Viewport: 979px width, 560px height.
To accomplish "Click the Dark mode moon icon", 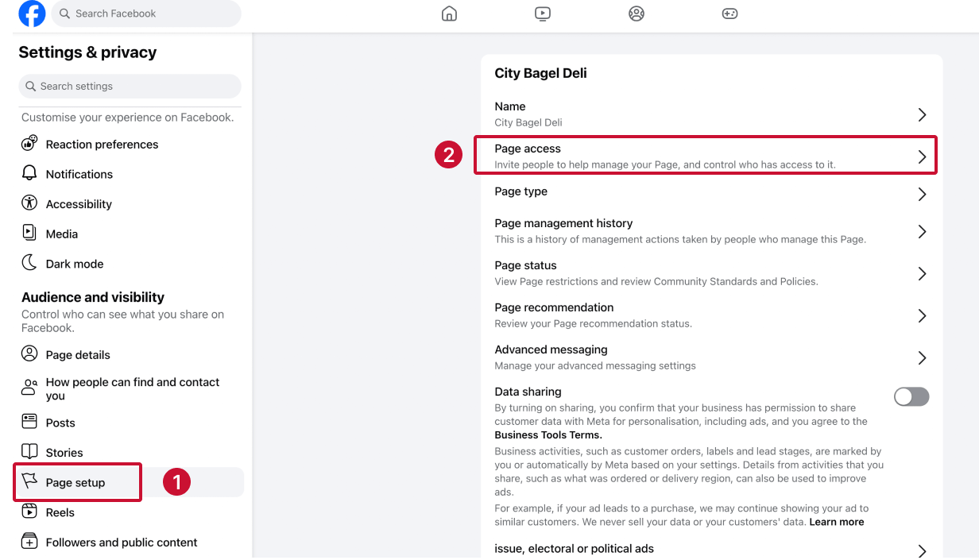I will [29, 263].
